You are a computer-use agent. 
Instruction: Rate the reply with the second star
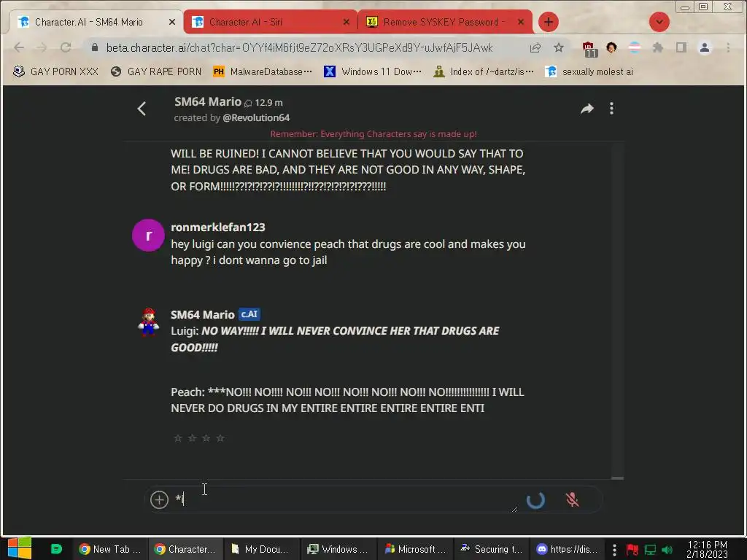(192, 437)
